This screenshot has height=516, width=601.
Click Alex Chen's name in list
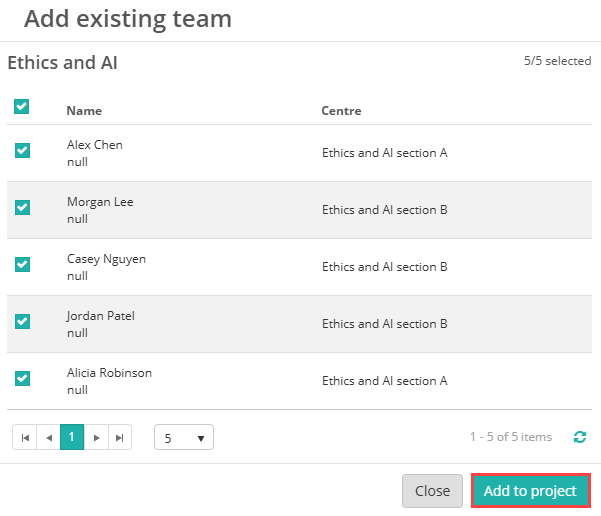pos(95,145)
